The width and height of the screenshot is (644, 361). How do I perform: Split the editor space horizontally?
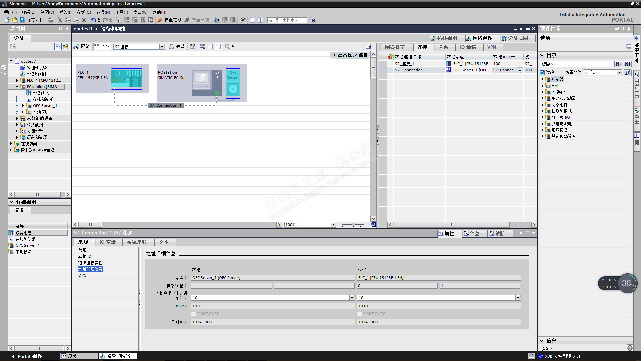(x=253, y=20)
